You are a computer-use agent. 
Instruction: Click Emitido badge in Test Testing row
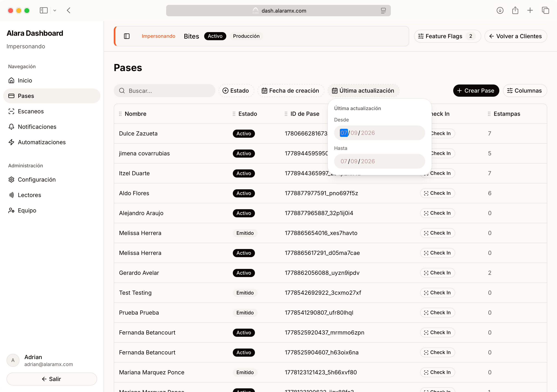[x=245, y=292]
